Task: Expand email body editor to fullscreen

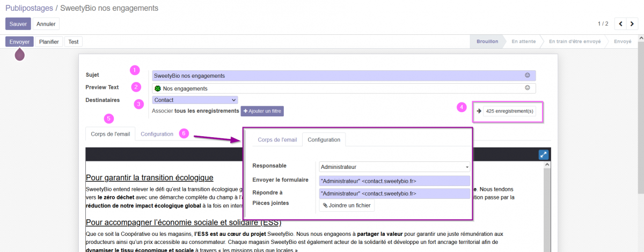Action: tap(544, 154)
